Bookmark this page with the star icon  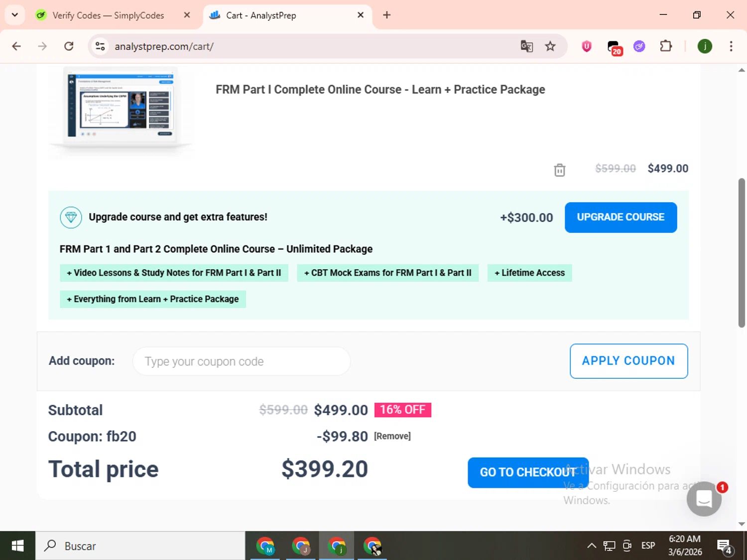point(550,46)
